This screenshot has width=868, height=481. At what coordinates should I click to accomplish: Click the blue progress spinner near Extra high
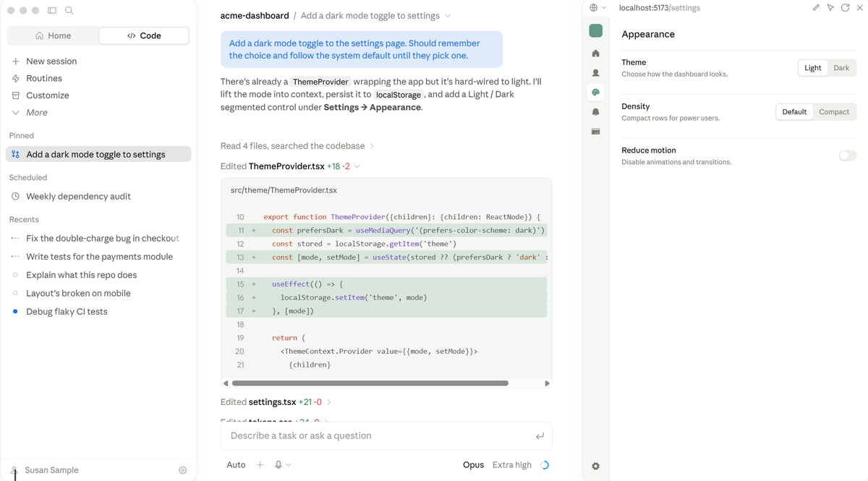(x=545, y=465)
